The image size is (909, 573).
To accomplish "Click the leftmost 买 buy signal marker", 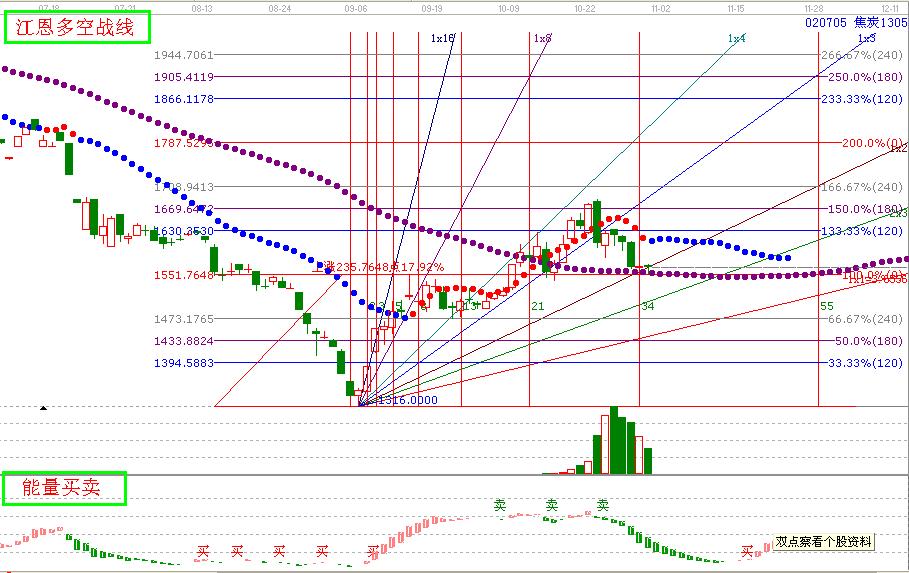I will point(203,550).
